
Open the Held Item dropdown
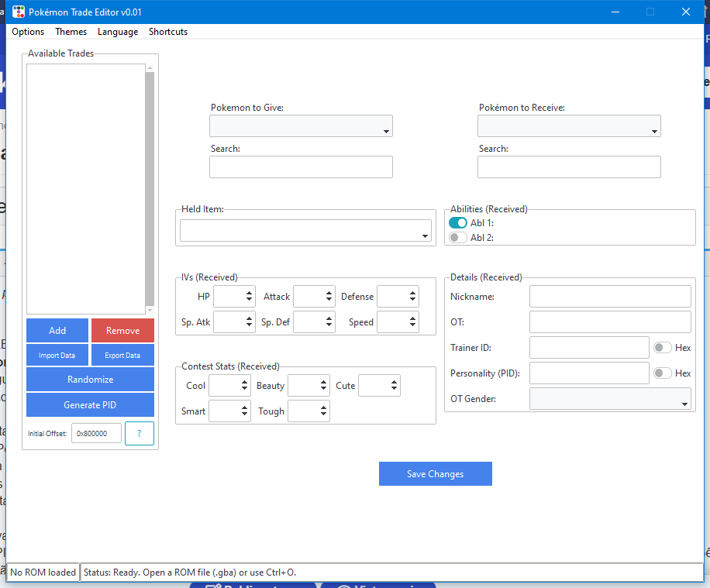[305, 231]
